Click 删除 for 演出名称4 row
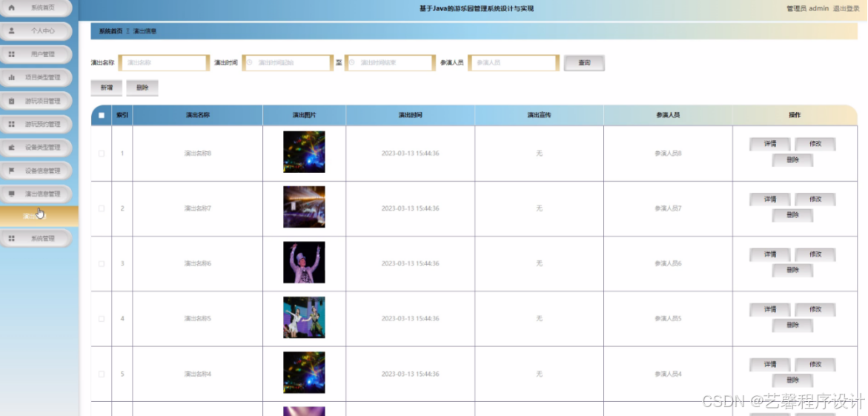Viewport: 868px width, 416px height. pyautogui.click(x=792, y=380)
